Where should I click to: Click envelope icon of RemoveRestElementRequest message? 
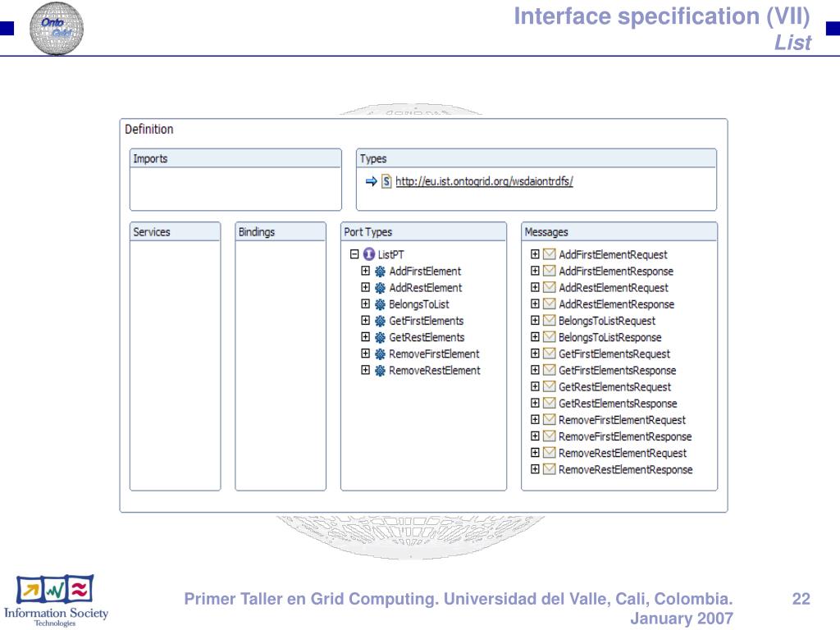[x=549, y=453]
